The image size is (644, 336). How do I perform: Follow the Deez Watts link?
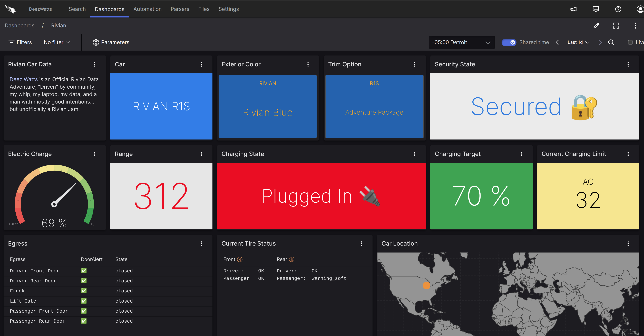tap(24, 79)
